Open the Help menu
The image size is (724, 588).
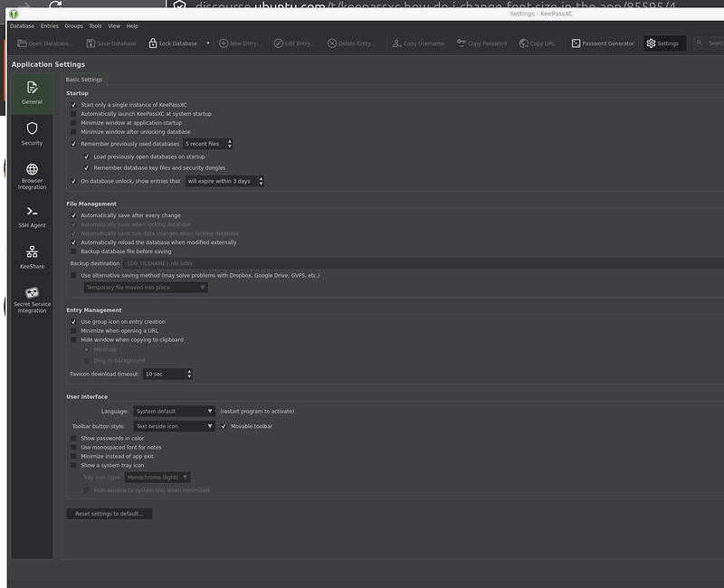(x=132, y=26)
